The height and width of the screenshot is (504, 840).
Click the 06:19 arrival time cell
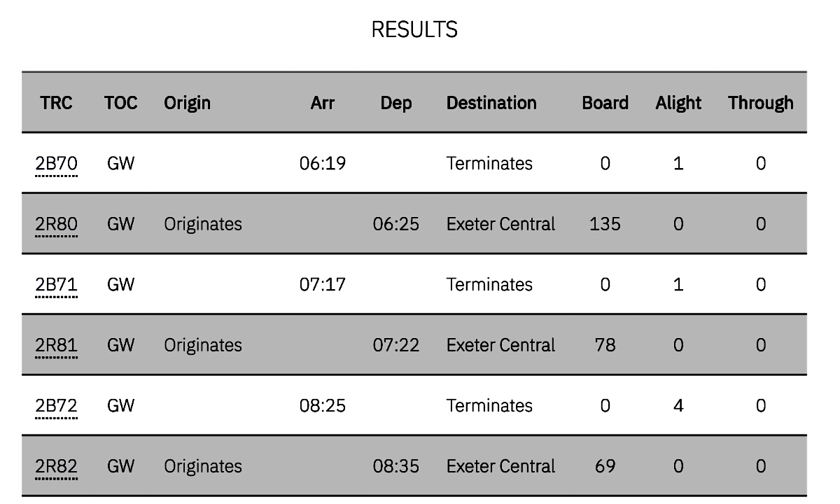tap(323, 164)
